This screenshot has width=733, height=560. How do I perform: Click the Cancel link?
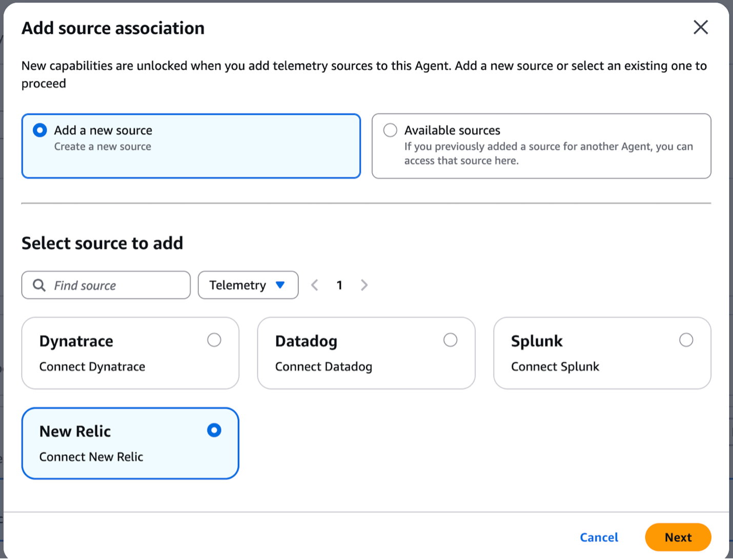click(599, 537)
